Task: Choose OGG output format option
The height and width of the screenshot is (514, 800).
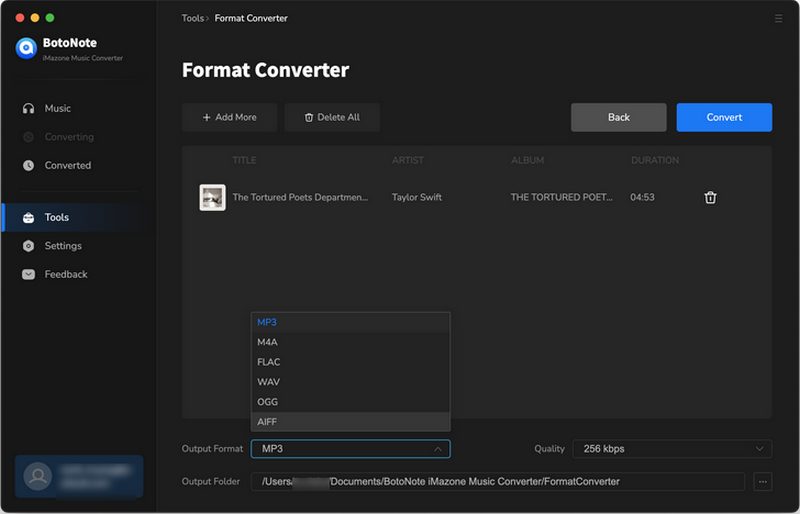Action: coord(351,402)
